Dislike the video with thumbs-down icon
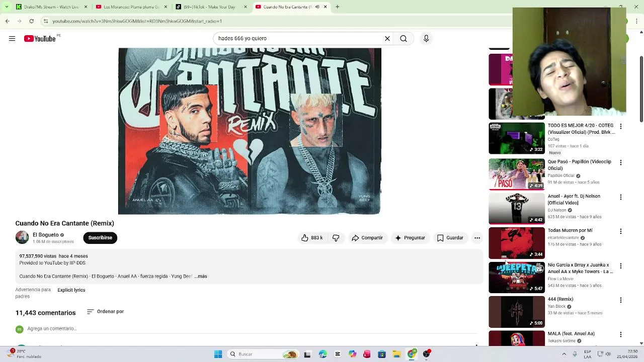Viewport: 644px width, 362px height. click(336, 238)
